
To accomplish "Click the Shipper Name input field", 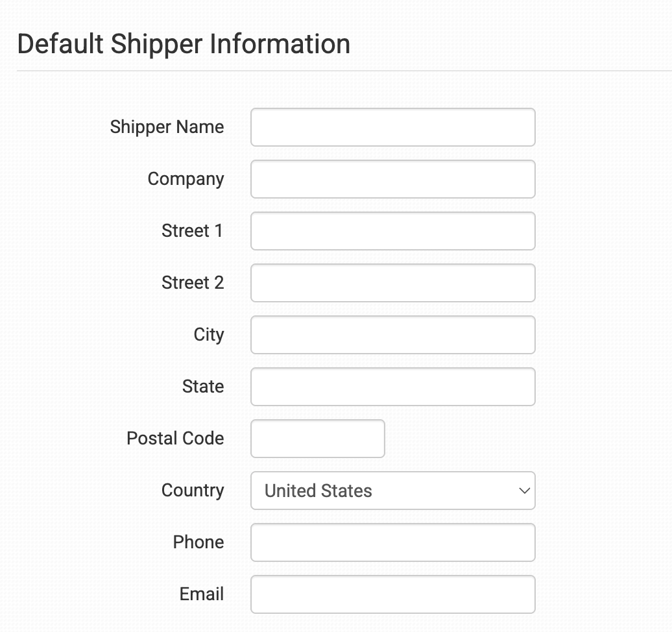I will click(392, 127).
